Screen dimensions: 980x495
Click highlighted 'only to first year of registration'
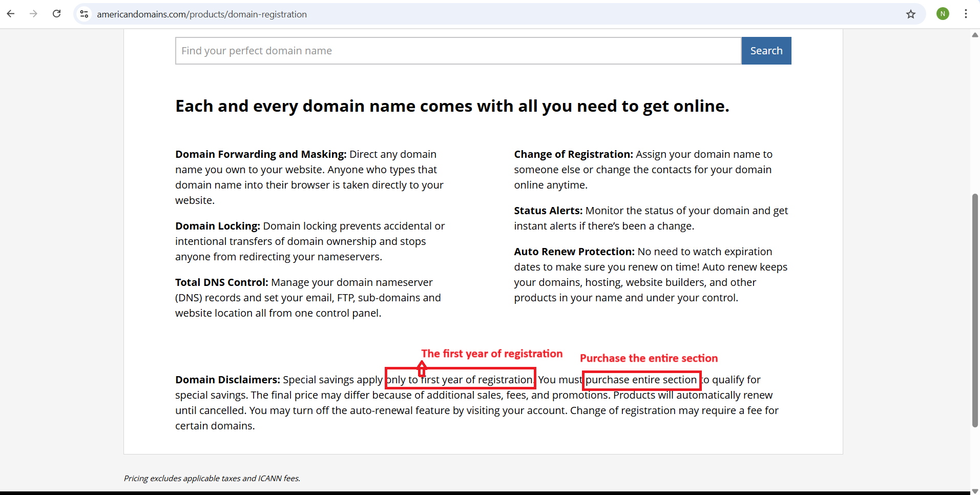(460, 380)
